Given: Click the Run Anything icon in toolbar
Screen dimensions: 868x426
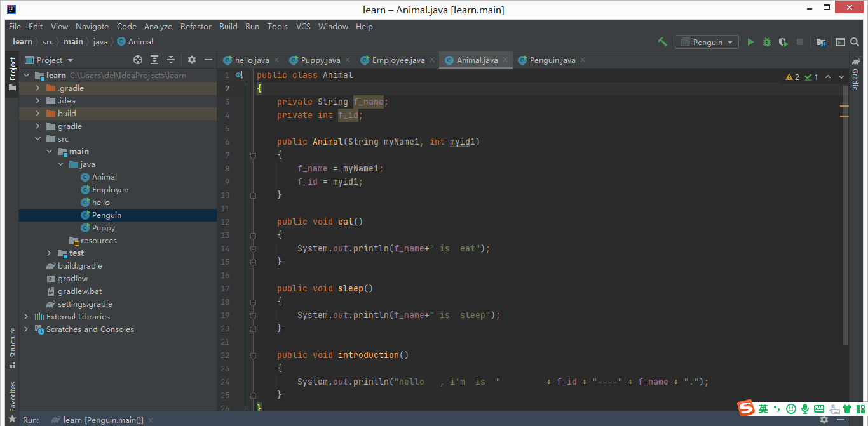Looking at the screenshot, I should [840, 42].
